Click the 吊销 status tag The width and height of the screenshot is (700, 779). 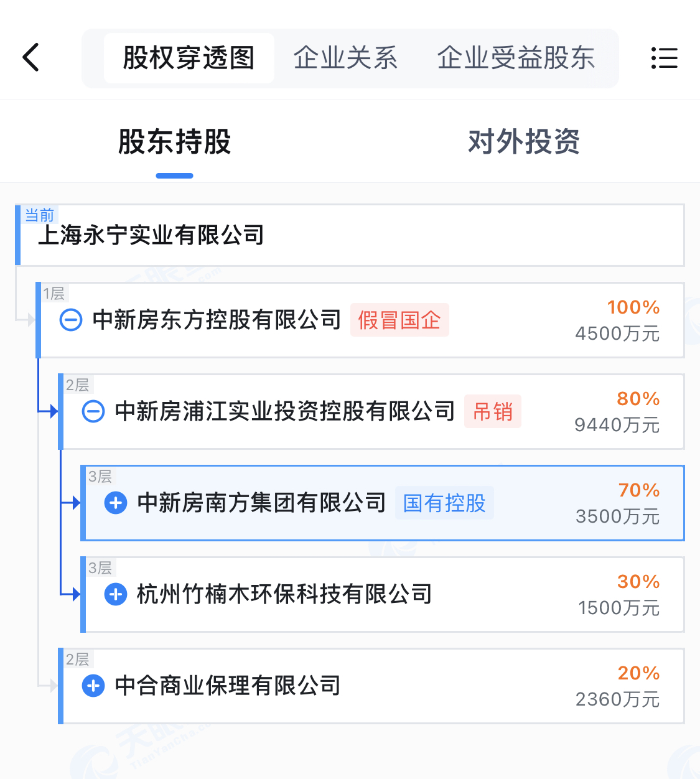click(x=493, y=412)
